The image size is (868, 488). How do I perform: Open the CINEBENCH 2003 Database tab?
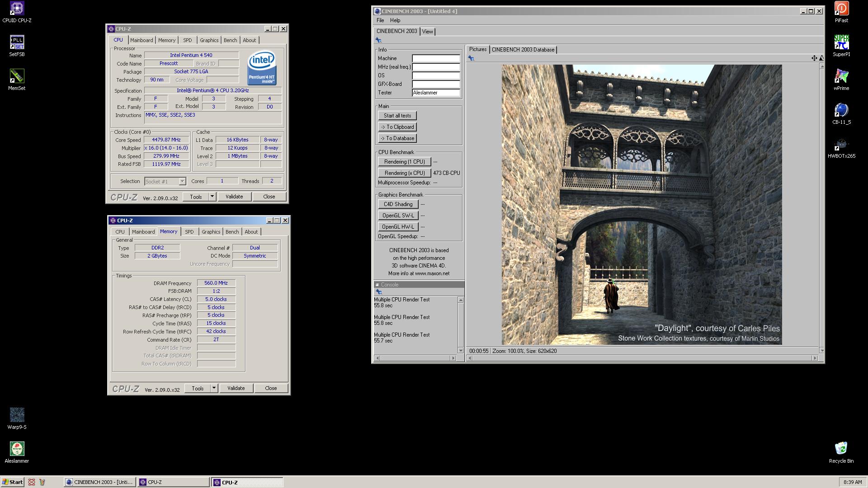(523, 50)
